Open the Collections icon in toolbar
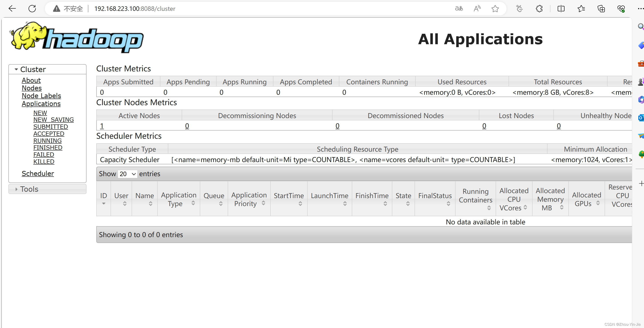644x328 pixels. (601, 9)
